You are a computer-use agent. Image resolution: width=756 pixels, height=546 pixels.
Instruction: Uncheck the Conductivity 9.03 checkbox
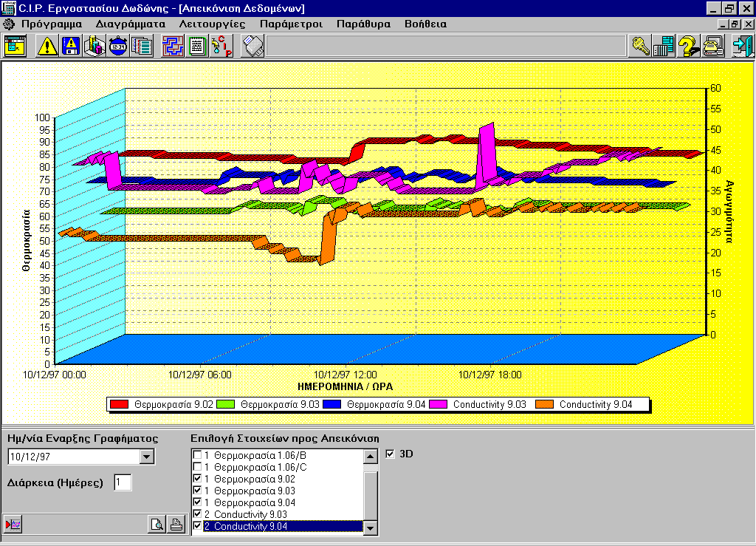coord(197,514)
